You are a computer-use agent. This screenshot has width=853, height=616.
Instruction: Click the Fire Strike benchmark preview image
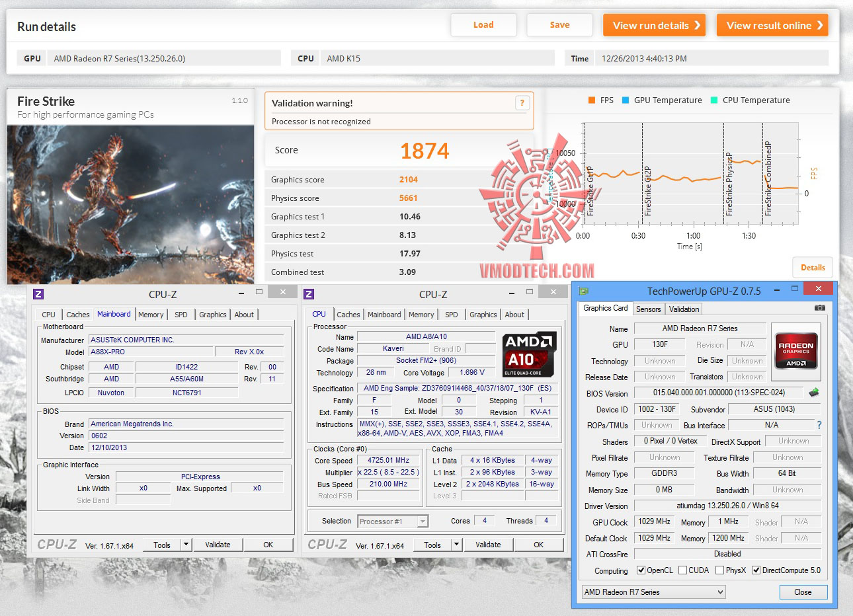click(130, 205)
